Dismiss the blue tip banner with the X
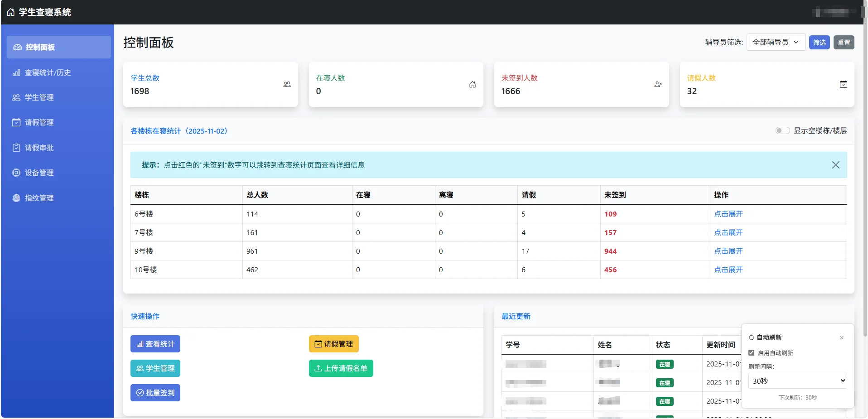The image size is (868, 419). point(836,165)
